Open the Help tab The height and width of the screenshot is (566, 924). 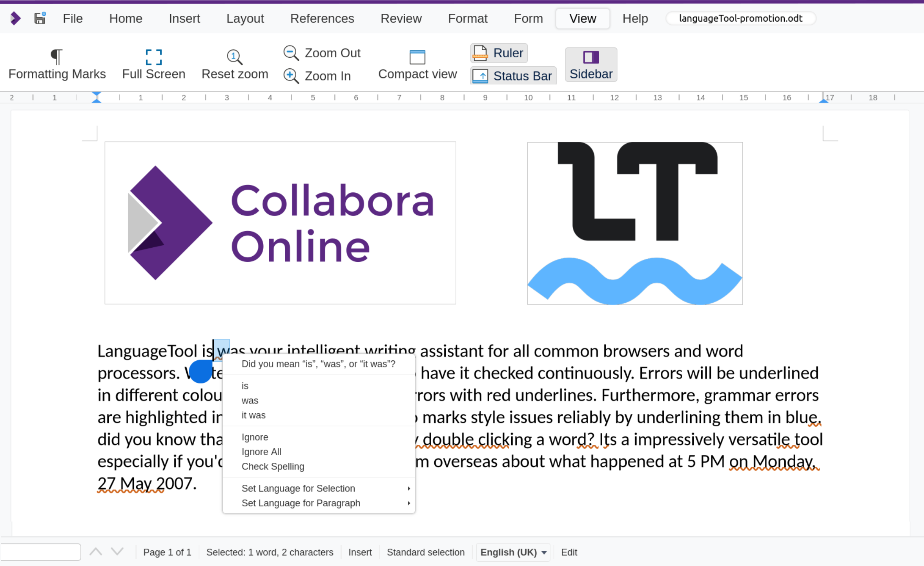coord(635,18)
